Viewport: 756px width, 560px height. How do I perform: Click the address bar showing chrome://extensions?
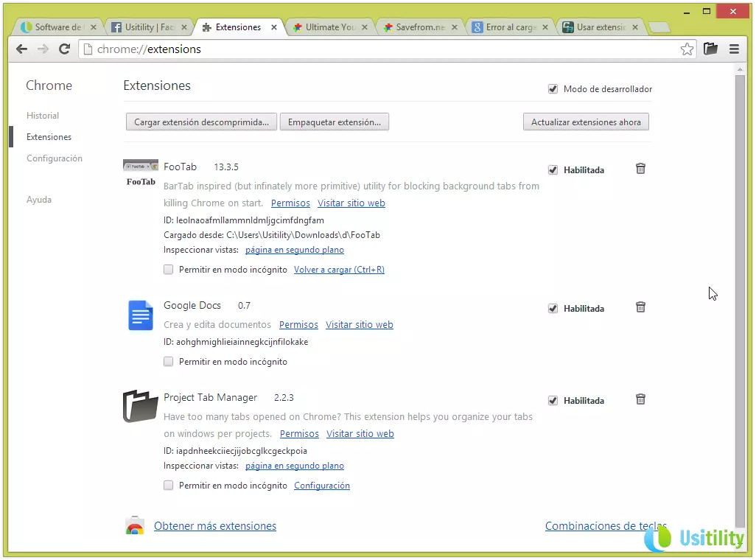point(368,49)
